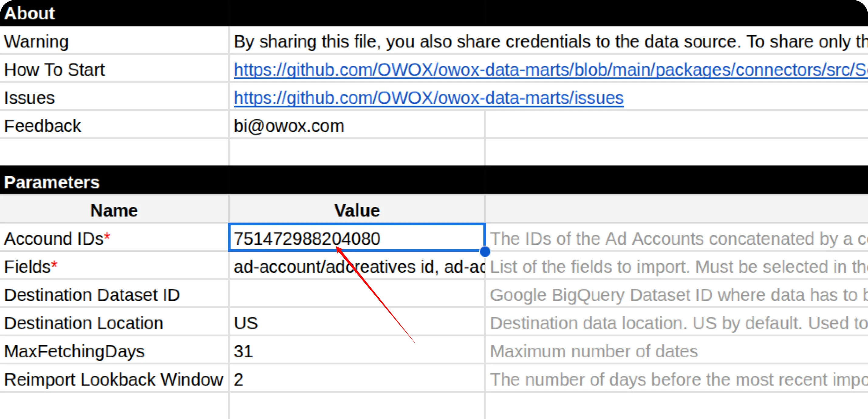This screenshot has width=868, height=419.
Task: Select the About section header
Action: [x=30, y=13]
